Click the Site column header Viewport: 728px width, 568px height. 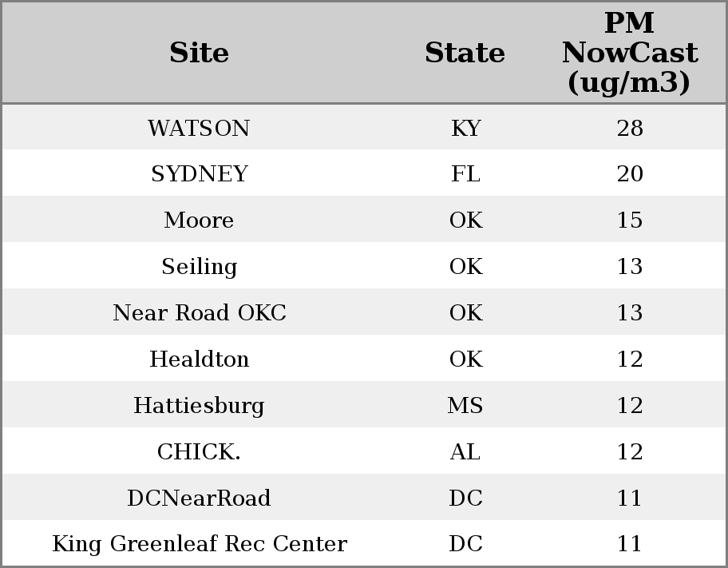[x=199, y=53]
